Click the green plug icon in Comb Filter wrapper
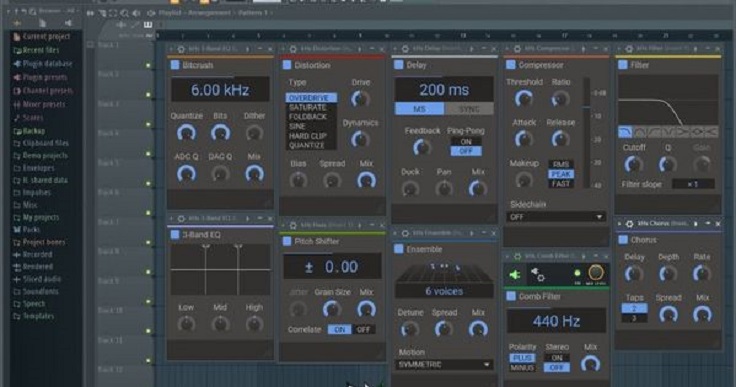 click(x=515, y=275)
